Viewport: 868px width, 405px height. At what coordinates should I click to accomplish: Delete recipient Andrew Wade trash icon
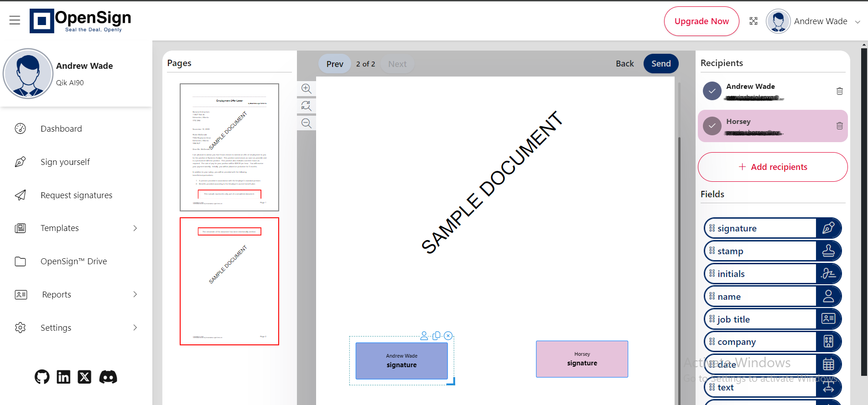839,91
